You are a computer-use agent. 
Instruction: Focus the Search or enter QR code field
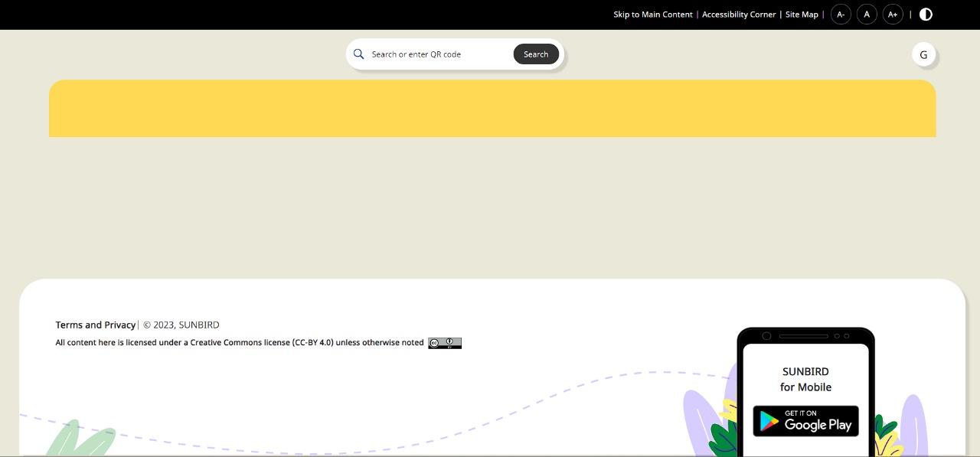pos(436,54)
